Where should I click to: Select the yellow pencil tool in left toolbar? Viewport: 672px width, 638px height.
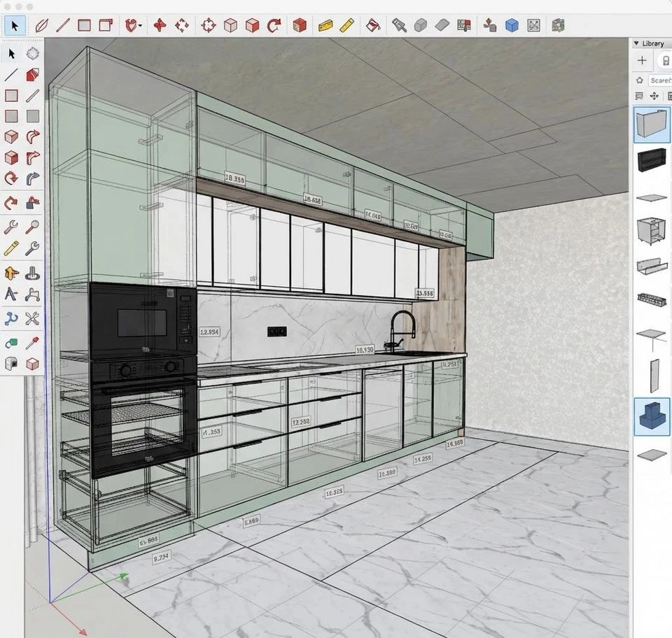(11, 248)
